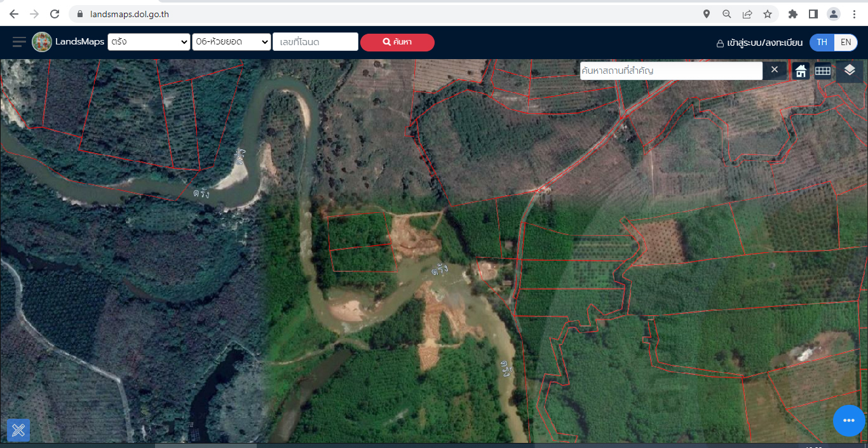Click the browser zoom magnifier icon

(727, 14)
